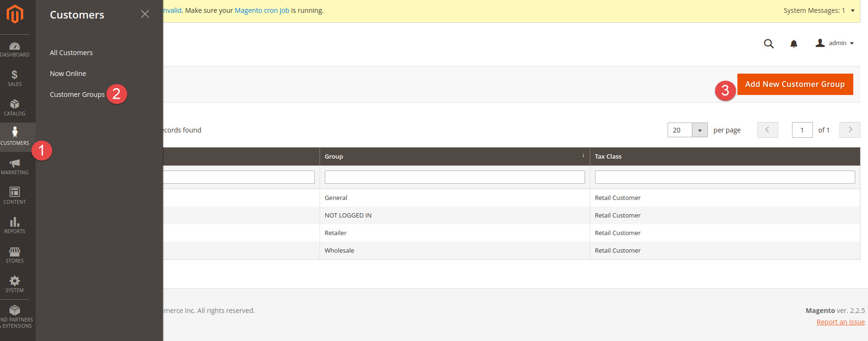Go to next page arrow
Viewport: 868px width, 341px height.
[x=849, y=130]
